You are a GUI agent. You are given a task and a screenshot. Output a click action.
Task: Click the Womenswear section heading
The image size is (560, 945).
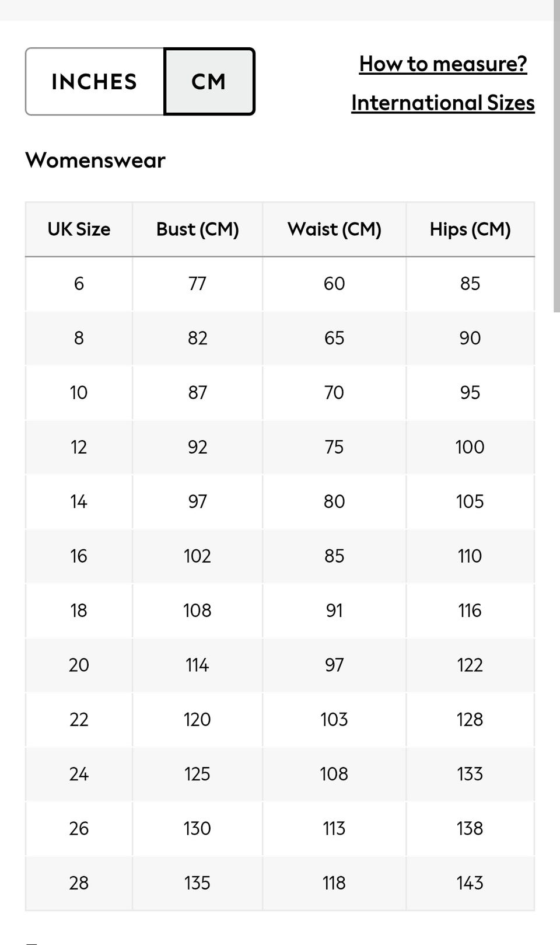[95, 160]
